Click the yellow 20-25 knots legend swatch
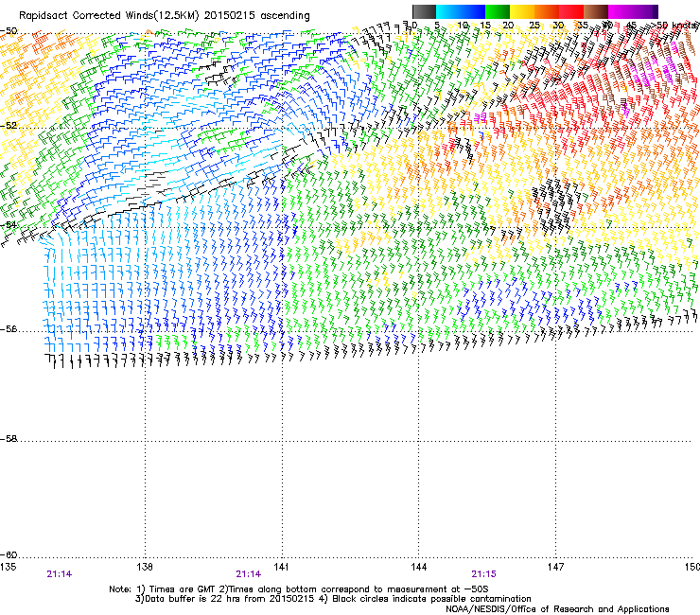Image resolution: width=700 pixels, height=615 pixels. point(522,11)
